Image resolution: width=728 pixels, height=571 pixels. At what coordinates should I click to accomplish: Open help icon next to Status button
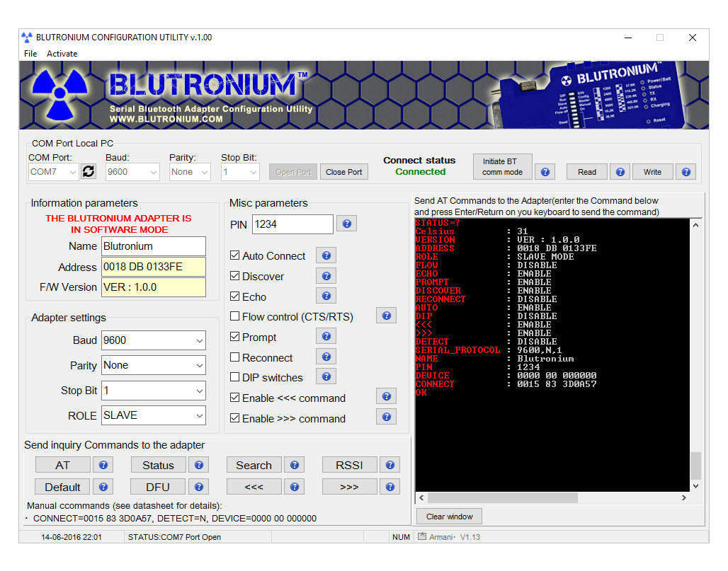(x=199, y=465)
